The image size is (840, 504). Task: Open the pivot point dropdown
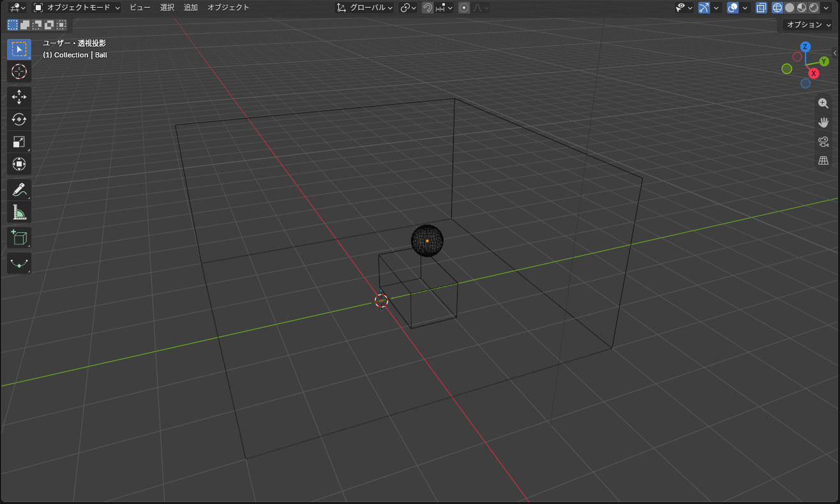[408, 8]
